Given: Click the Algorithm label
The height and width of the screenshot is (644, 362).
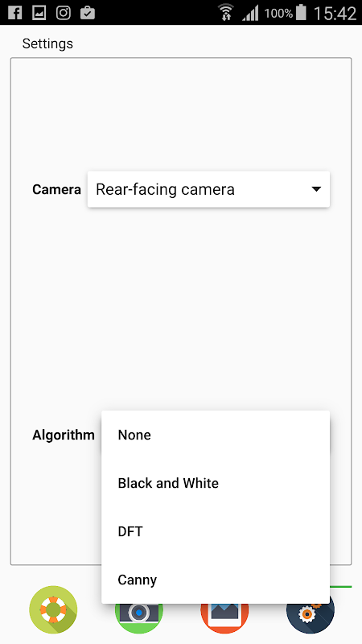Looking at the screenshot, I should click(64, 435).
